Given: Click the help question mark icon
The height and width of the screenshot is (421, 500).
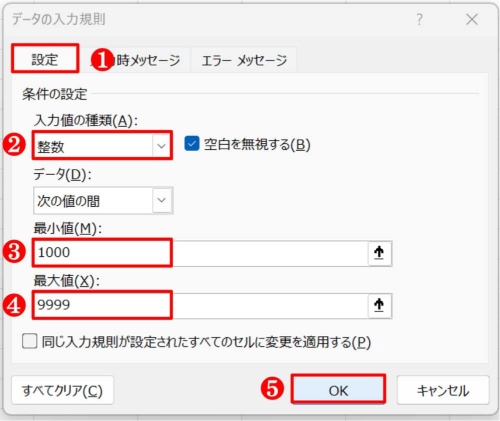Looking at the screenshot, I should point(420,20).
